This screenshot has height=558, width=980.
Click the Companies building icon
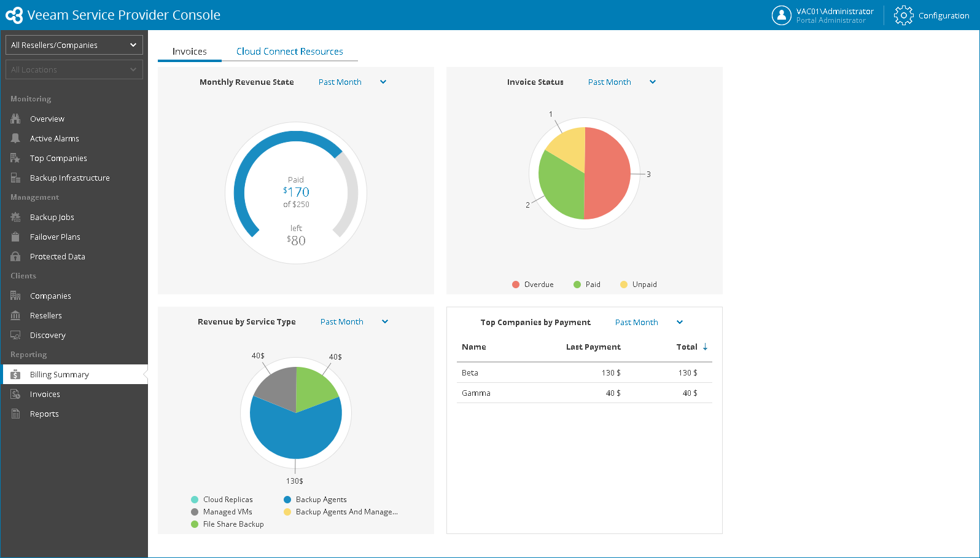click(15, 296)
